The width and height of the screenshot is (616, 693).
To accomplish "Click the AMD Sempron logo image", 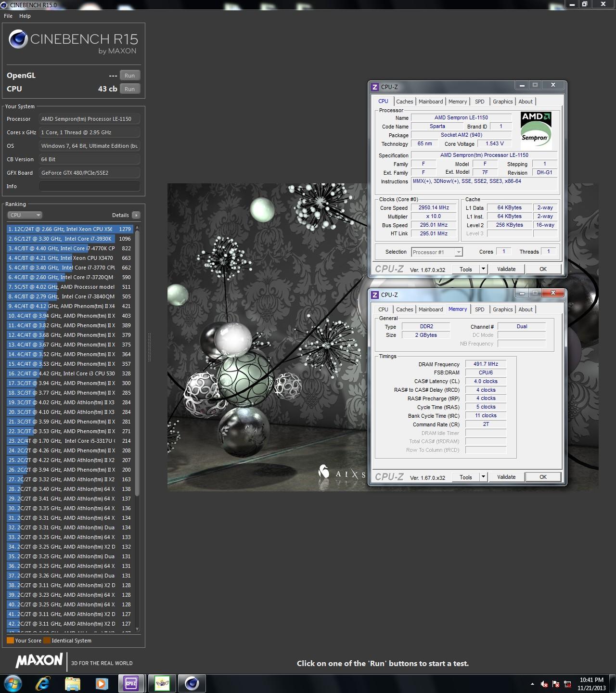I will point(536,130).
